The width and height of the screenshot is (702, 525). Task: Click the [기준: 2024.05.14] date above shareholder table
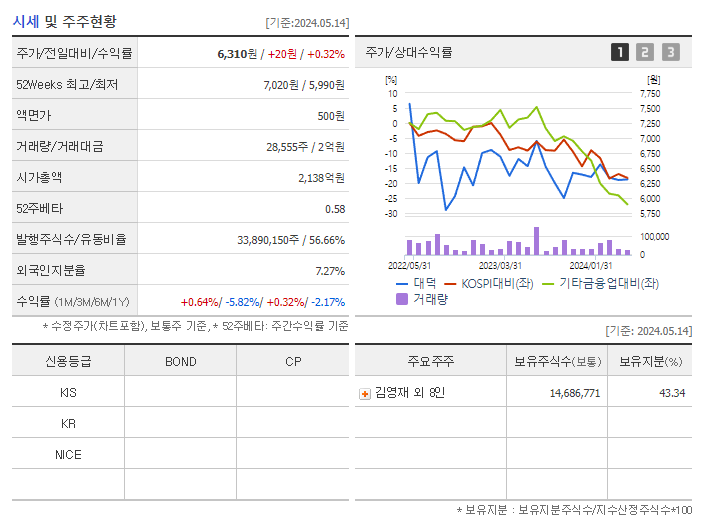(x=649, y=331)
